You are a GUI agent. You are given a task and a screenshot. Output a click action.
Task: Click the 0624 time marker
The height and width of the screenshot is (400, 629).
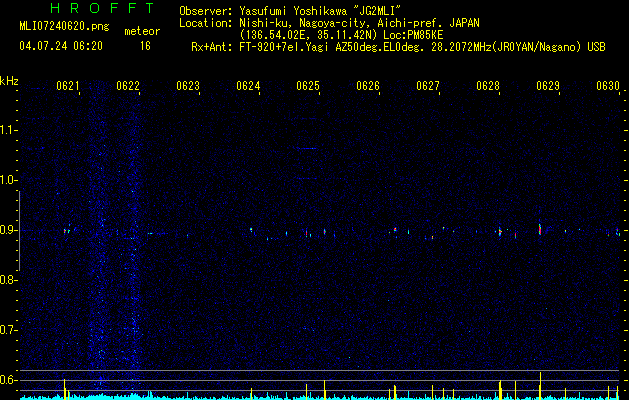(248, 86)
